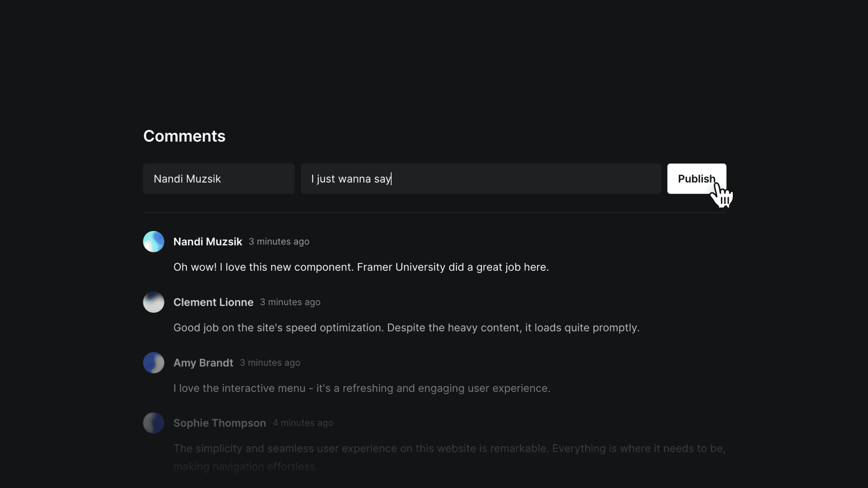The width and height of the screenshot is (868, 488).
Task: Select Nandi Muzsik's username in the comment list
Action: click(x=208, y=241)
